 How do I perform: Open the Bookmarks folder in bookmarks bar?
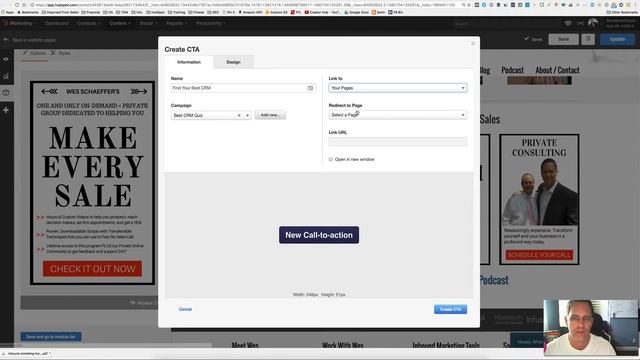click(29, 12)
